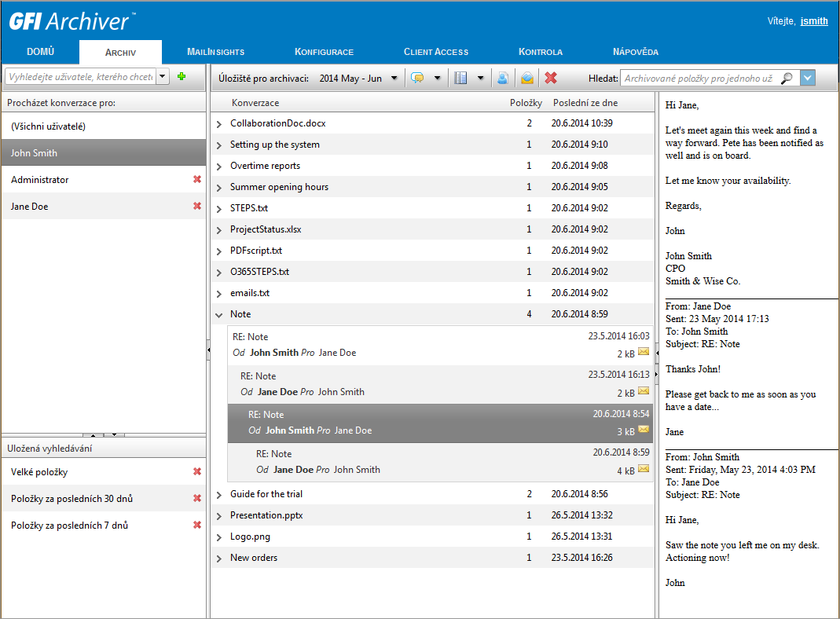Click envelope icon of the 20.6.2014 8:54 message
The image size is (840, 619).
coord(644,430)
